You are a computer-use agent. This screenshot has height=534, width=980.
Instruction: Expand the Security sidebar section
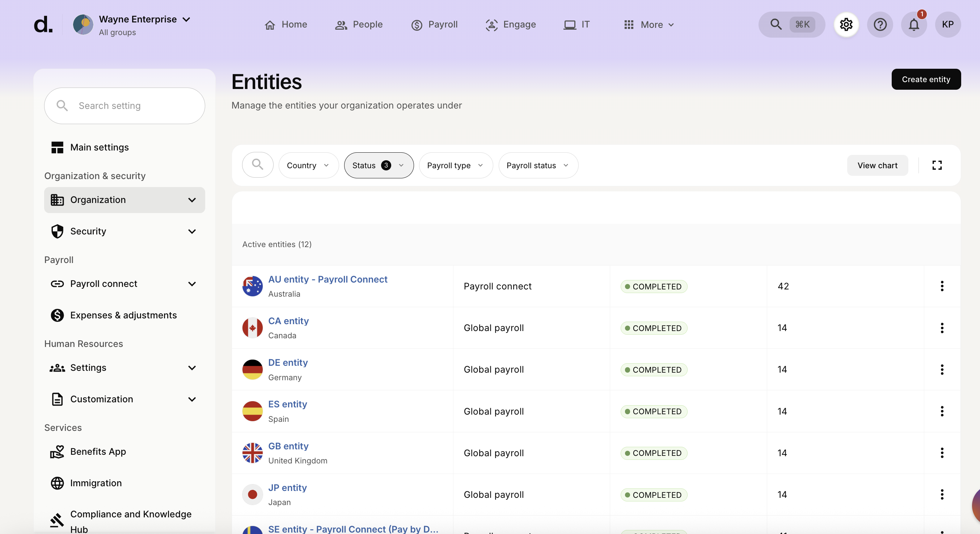(125, 231)
